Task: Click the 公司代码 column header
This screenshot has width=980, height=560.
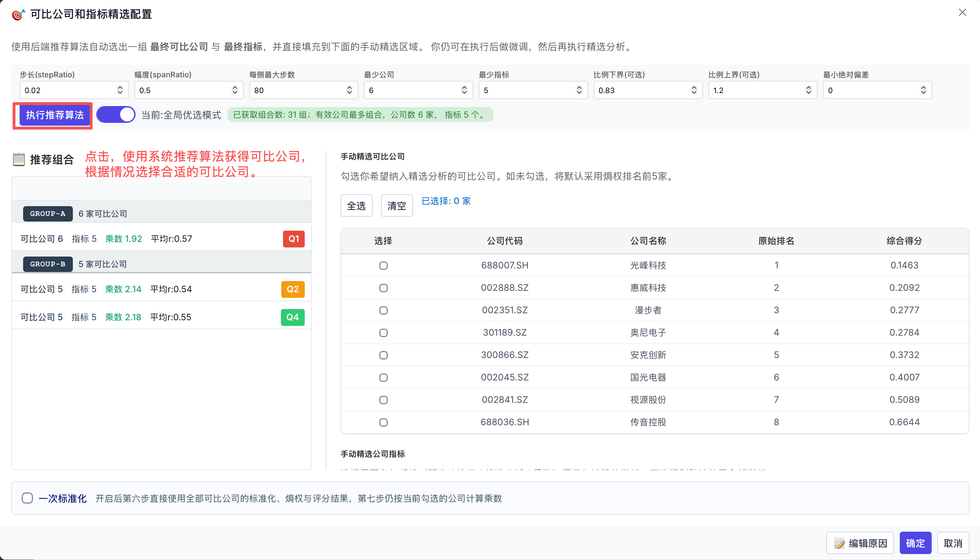Action: click(x=504, y=241)
